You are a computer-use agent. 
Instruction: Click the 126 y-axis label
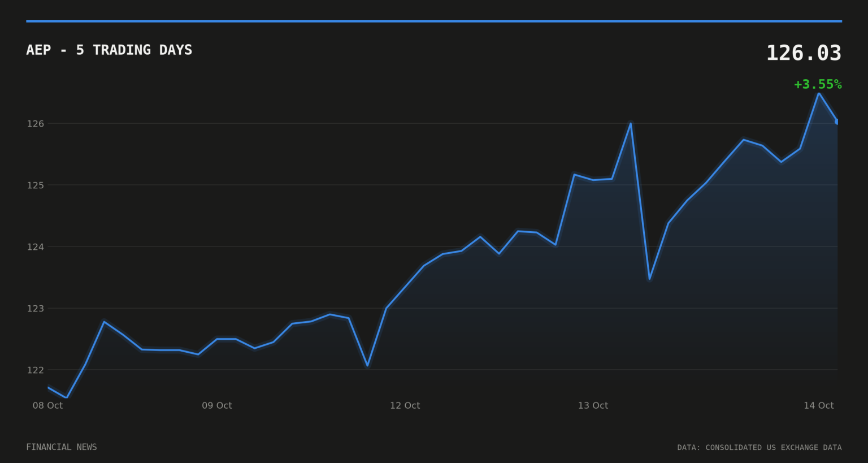pos(36,123)
